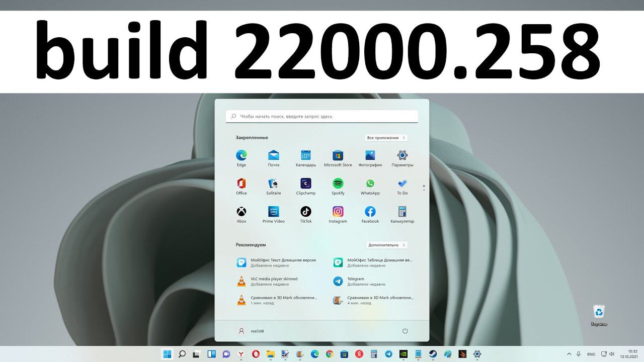
Task: Click the Start menu search field
Action: [322, 116]
